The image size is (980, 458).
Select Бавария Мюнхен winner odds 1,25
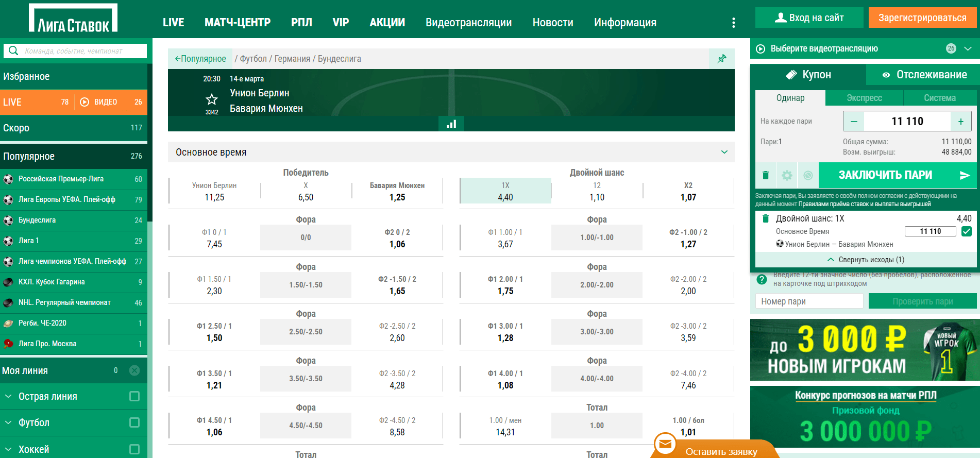click(397, 192)
